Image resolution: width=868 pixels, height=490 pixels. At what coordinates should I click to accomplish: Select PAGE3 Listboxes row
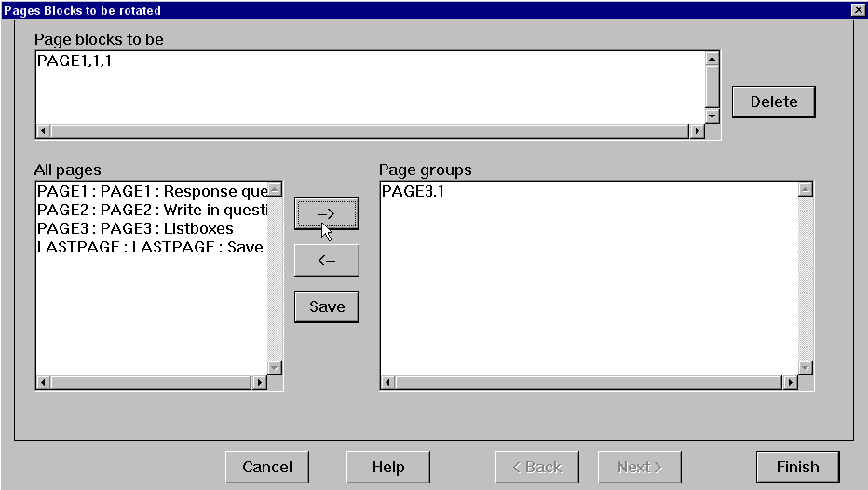click(152, 228)
